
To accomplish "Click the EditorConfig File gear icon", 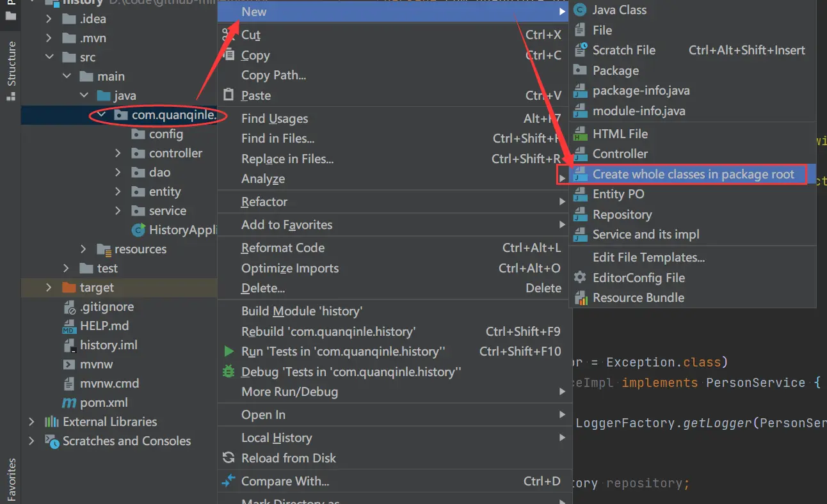I will coord(580,278).
